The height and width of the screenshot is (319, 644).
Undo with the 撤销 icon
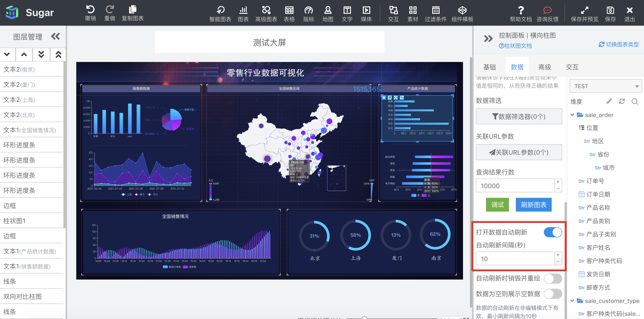(90, 13)
